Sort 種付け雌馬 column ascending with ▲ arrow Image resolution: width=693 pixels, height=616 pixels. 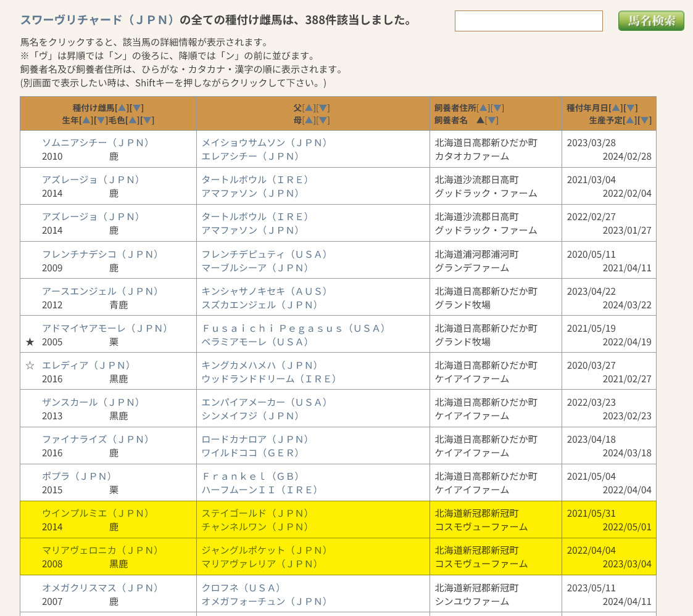click(122, 108)
